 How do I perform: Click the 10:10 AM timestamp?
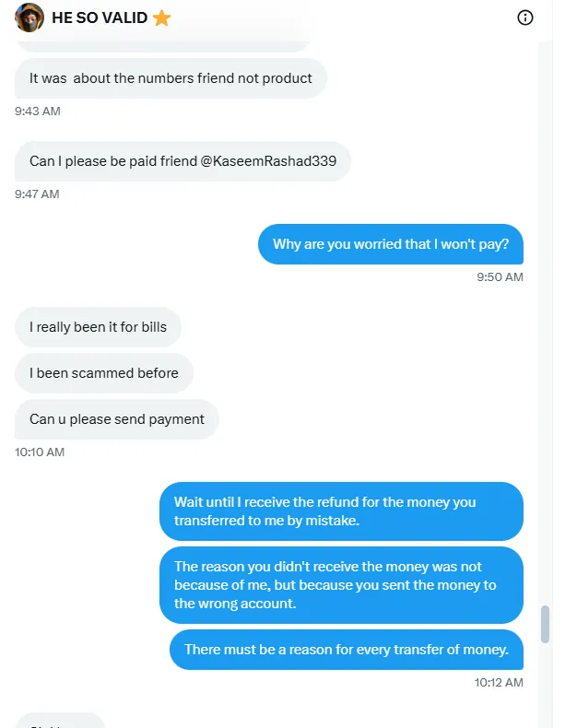(41, 452)
